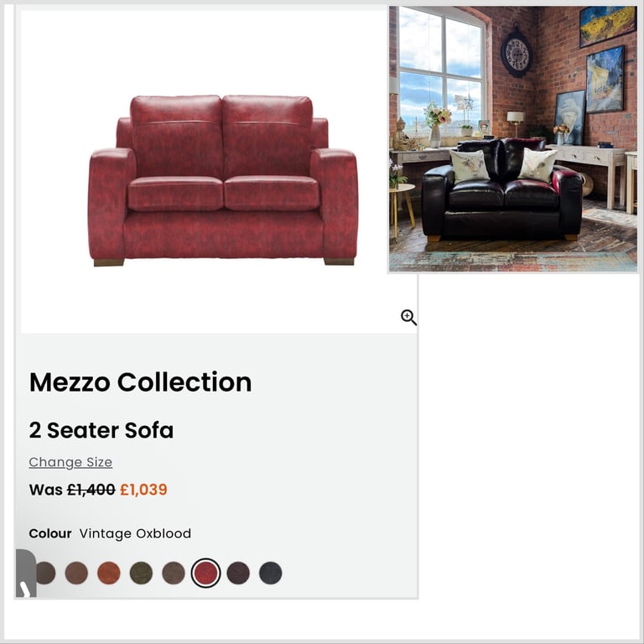Pick the charcoal black colour swatch
The width and height of the screenshot is (644, 644).
point(271,573)
